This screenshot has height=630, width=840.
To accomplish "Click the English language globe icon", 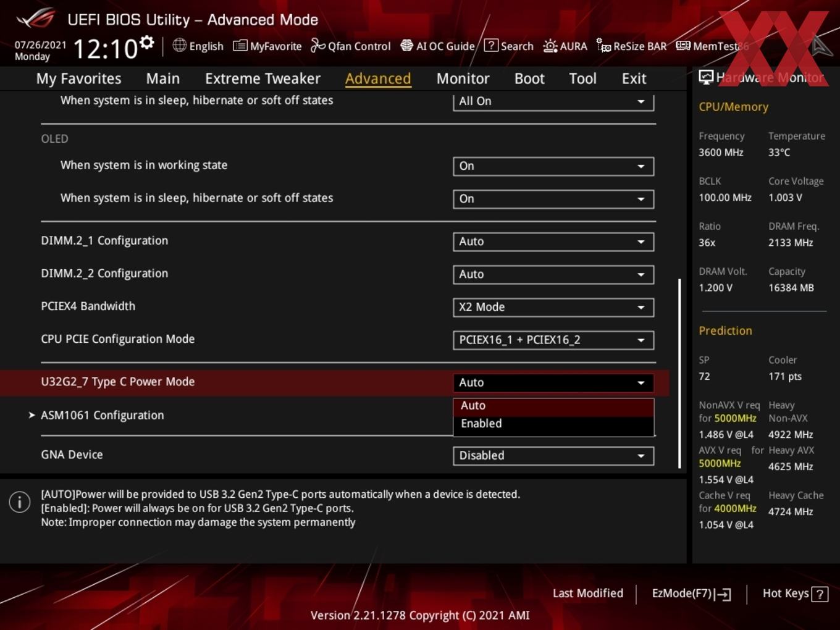I will click(x=179, y=45).
